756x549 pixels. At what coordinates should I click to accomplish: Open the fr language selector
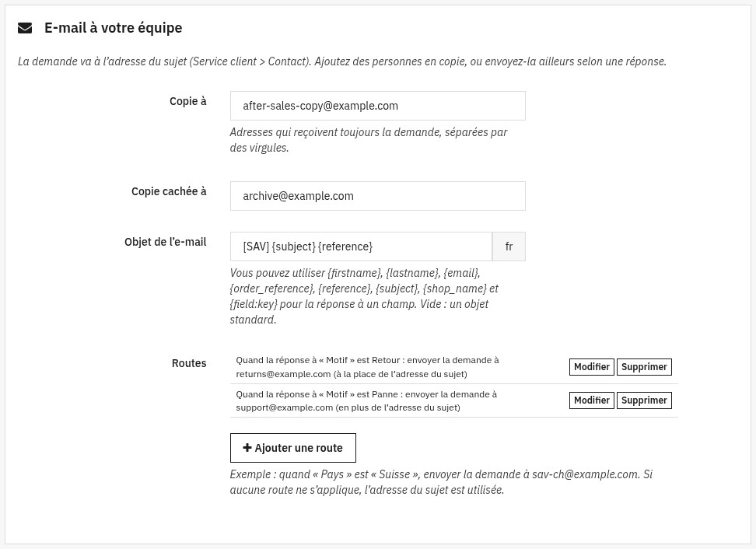pos(509,247)
